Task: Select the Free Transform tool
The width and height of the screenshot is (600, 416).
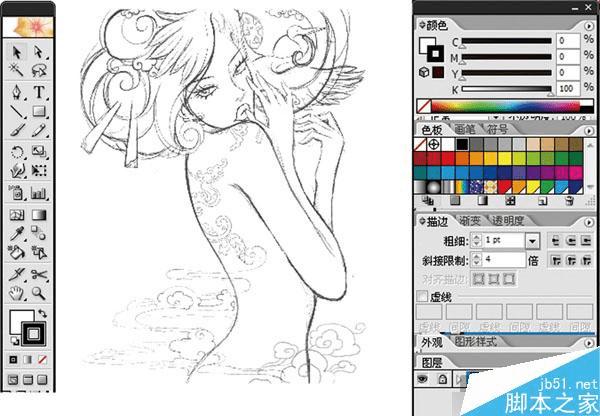Action: pyautogui.click(x=39, y=171)
